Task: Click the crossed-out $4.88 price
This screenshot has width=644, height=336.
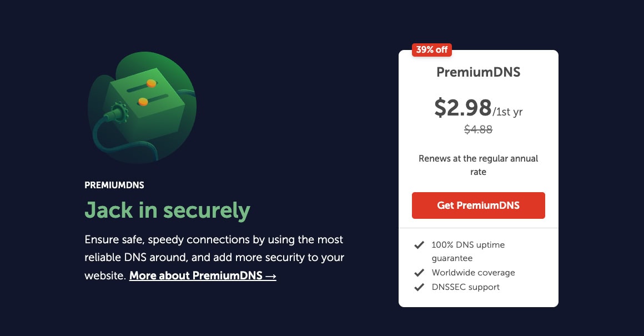Action: coord(478,129)
